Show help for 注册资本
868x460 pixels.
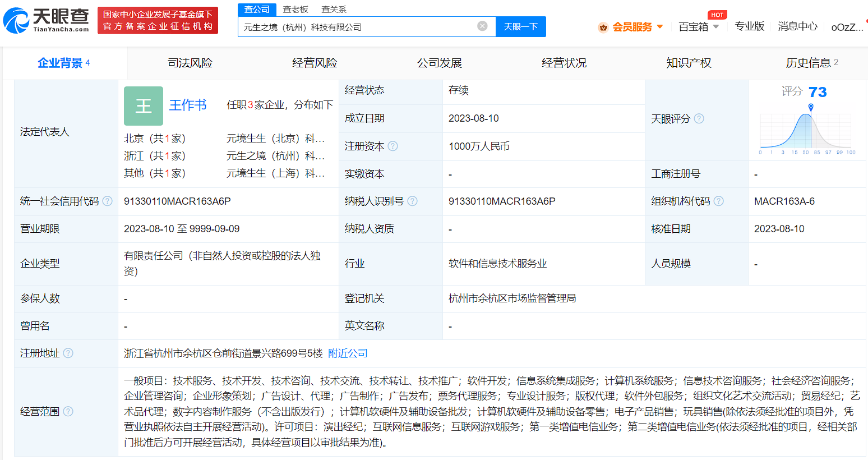pos(393,146)
